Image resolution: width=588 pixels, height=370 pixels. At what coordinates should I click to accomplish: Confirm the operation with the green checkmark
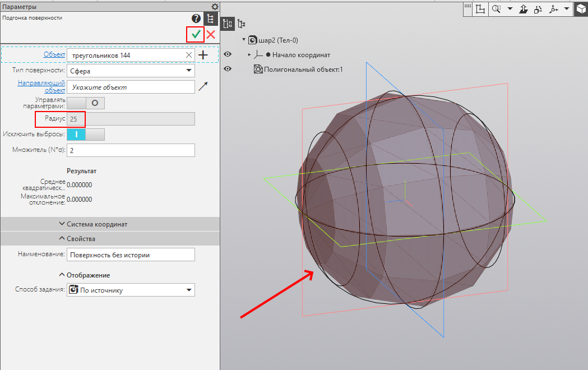click(x=196, y=35)
